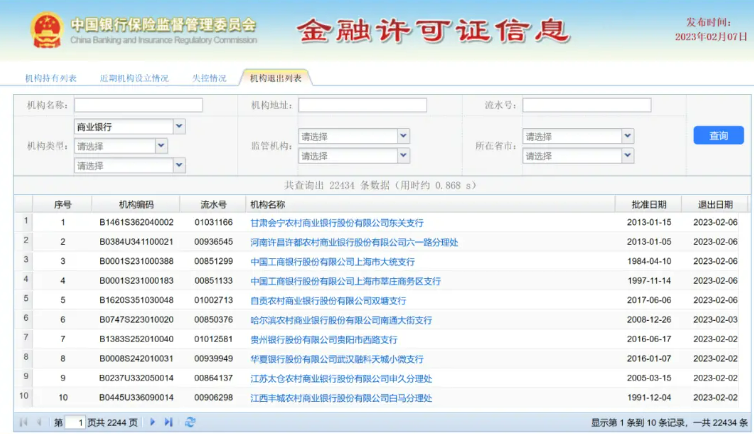The width and height of the screenshot is (754, 434).
Task: Click the 共查询出 22434 条数据 summary
Action: (380, 186)
